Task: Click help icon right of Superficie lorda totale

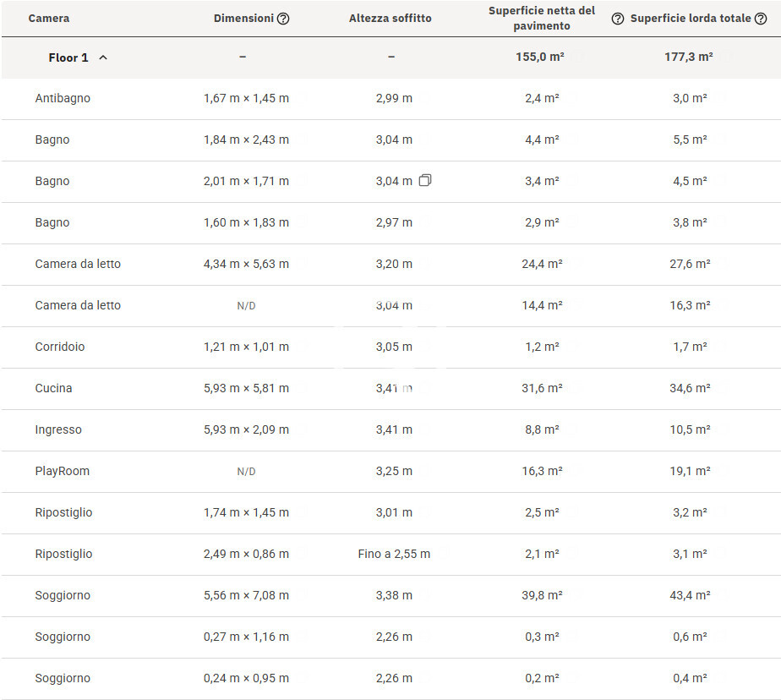Action: pyautogui.click(x=761, y=19)
